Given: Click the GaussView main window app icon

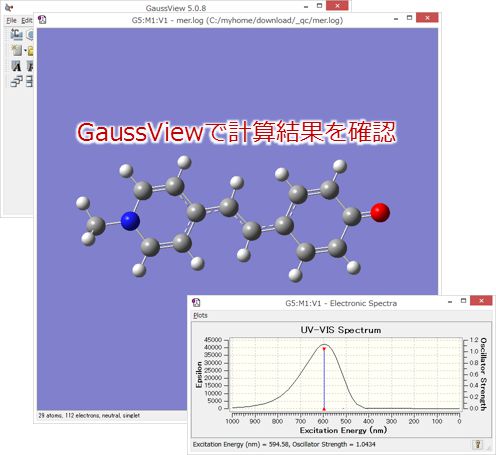Looking at the screenshot, I should (x=9, y=7).
